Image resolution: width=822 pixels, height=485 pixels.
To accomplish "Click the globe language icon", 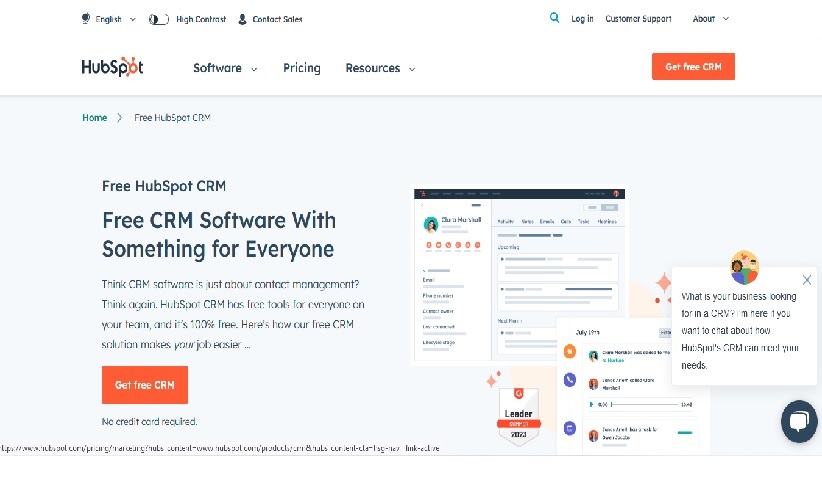I will point(86,19).
